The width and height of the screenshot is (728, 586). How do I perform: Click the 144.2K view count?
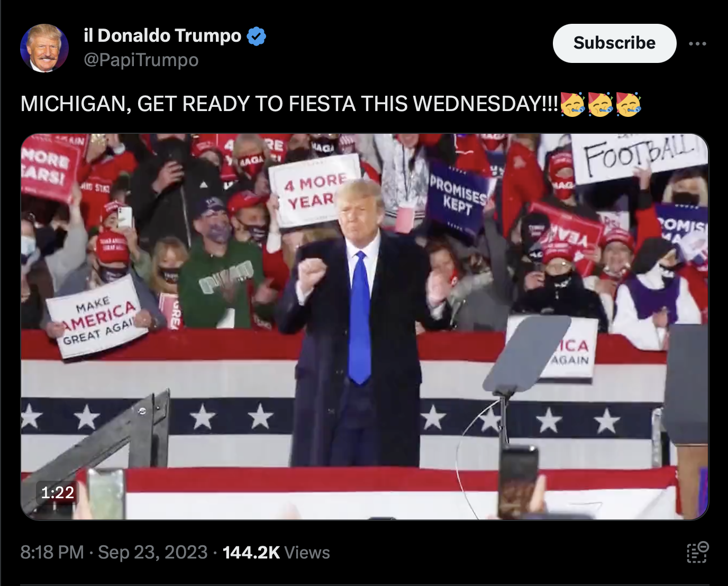tap(251, 552)
